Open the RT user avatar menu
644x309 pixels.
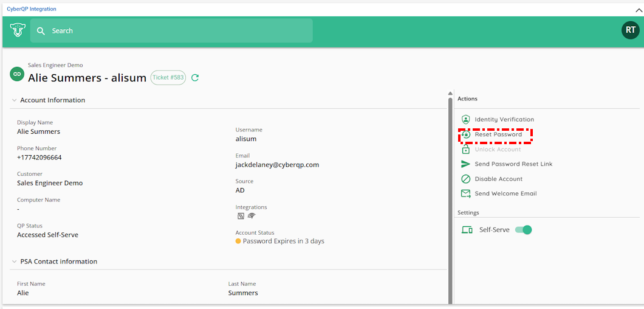click(630, 30)
